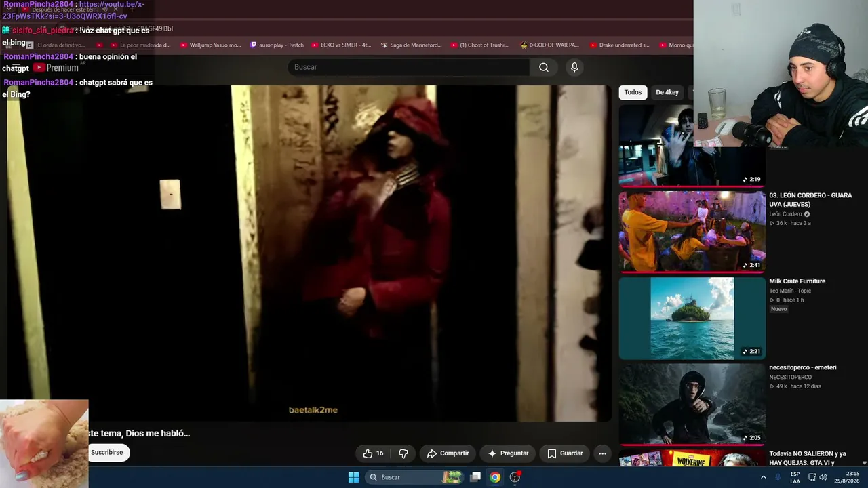Open 'Todavía NO SALIERON y ya HAY QUEJAS' video

pos(807,458)
